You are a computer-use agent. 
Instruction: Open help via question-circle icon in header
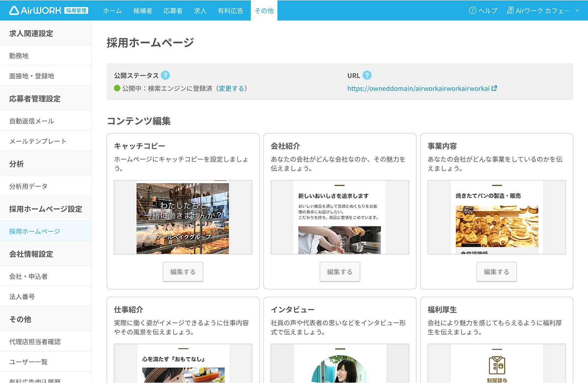click(x=472, y=11)
